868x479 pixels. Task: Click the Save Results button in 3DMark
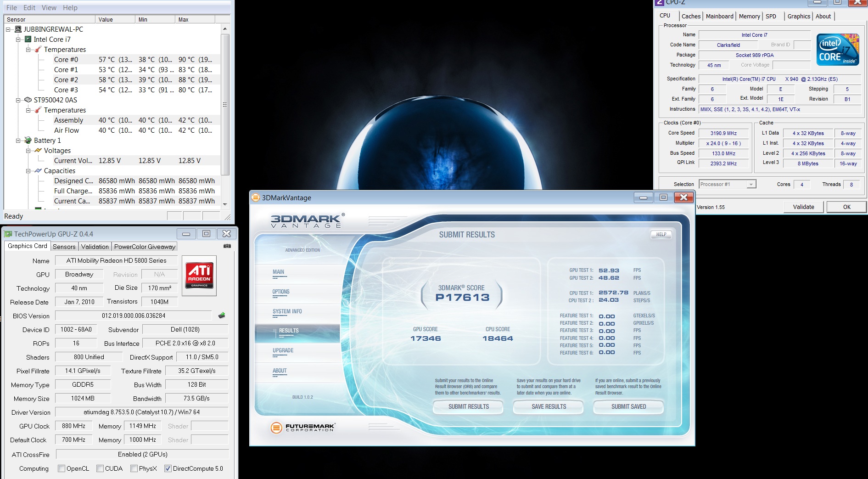coord(549,407)
